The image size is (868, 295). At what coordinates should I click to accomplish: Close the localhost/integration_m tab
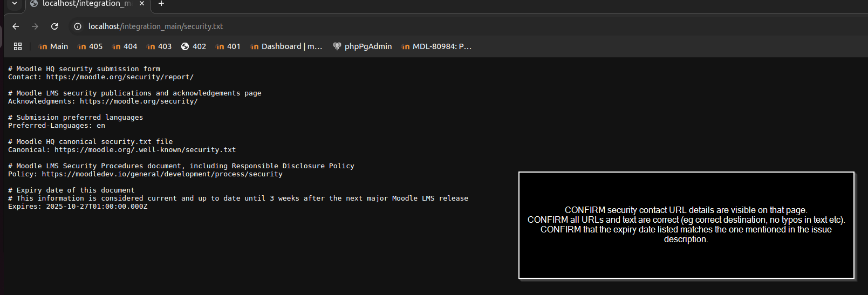(142, 3)
